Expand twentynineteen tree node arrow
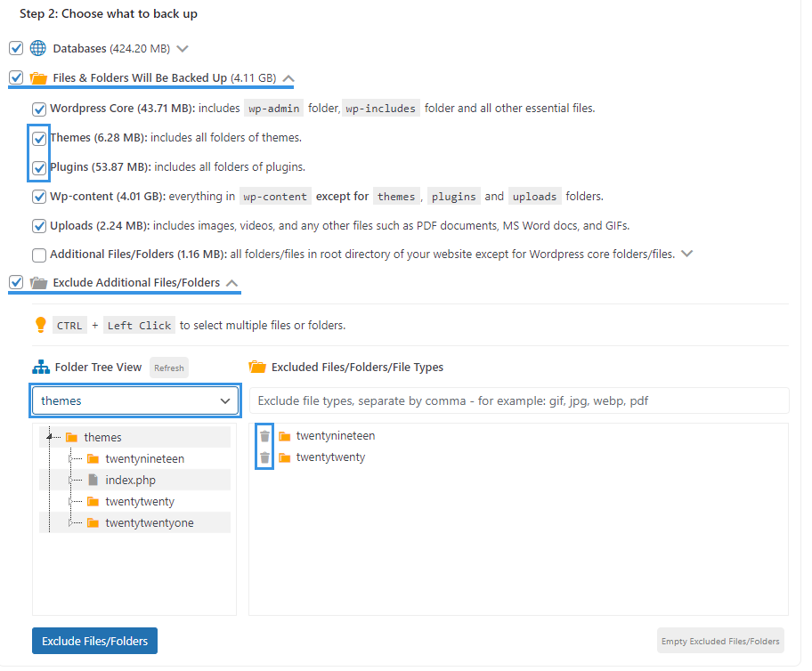The image size is (812, 671). [70, 458]
